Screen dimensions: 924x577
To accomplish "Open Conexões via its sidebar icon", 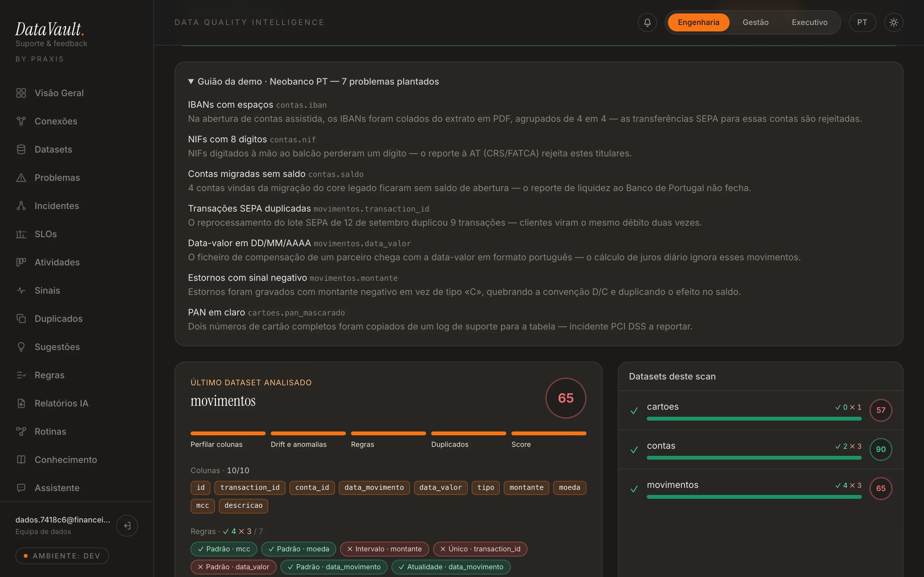I will (21, 121).
